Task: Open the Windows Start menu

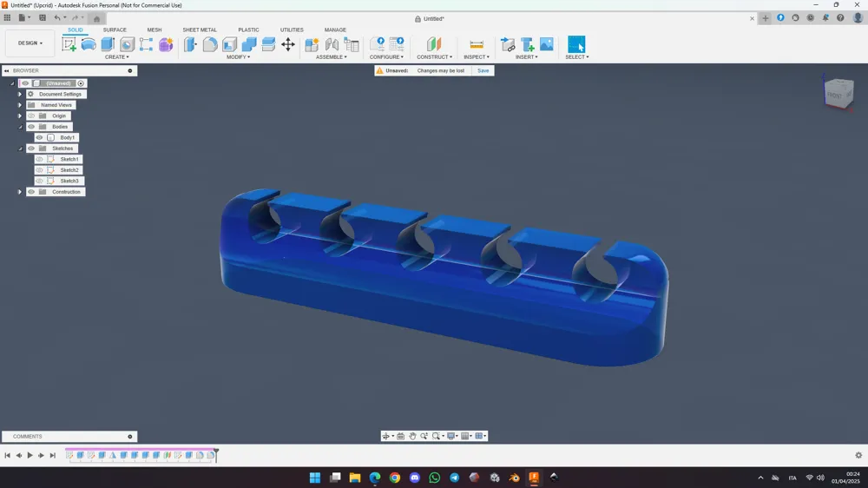Action: (315, 478)
